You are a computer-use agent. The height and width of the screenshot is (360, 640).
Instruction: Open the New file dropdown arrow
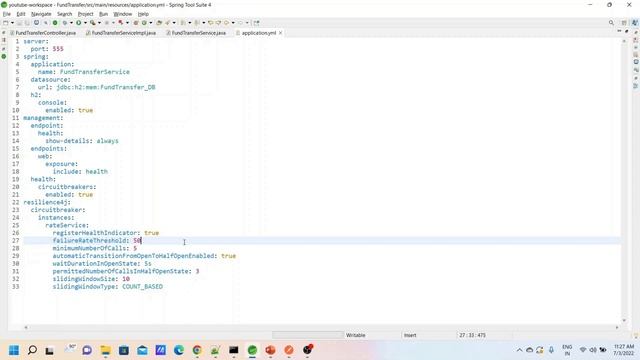pos(12,23)
